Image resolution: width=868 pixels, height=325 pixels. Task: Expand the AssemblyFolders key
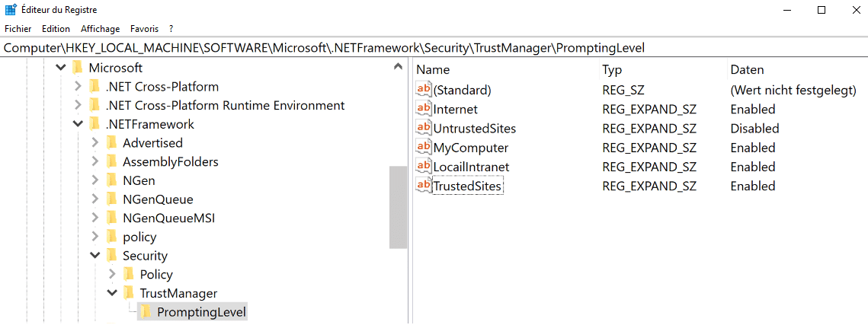95,161
